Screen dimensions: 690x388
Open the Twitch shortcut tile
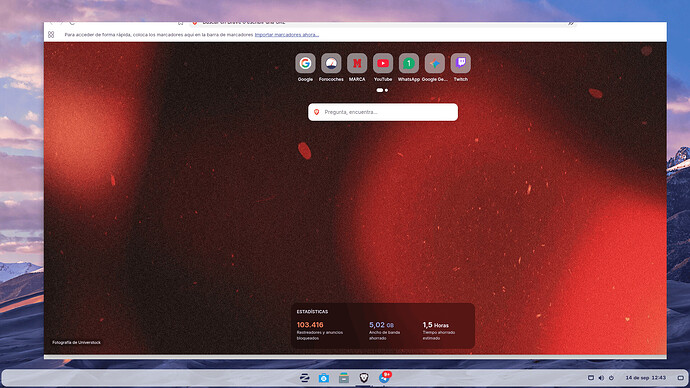(461, 63)
